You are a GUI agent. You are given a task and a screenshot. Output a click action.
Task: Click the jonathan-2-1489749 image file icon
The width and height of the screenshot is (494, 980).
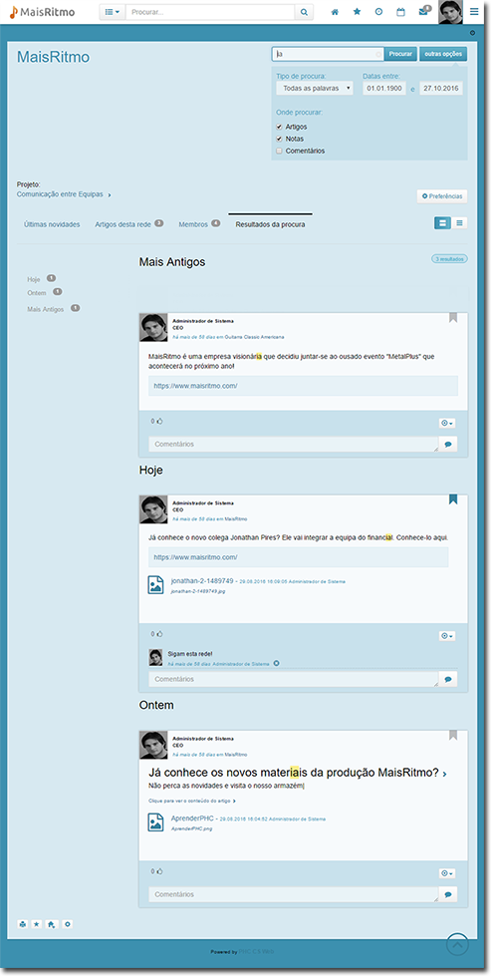(x=155, y=584)
